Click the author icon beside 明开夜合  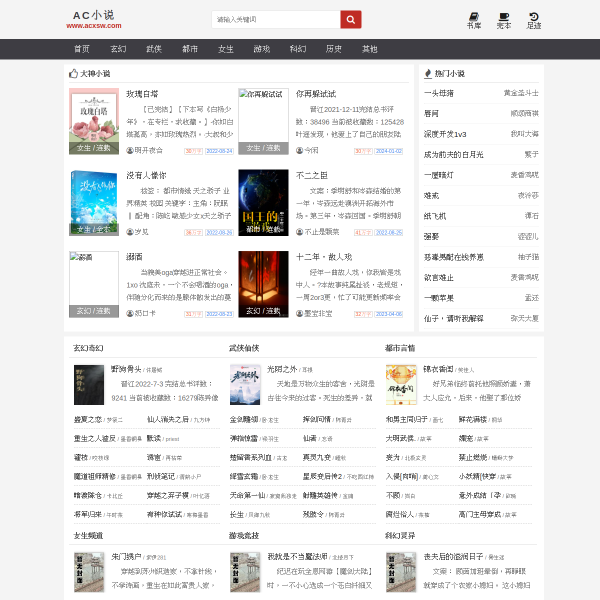tap(130, 150)
